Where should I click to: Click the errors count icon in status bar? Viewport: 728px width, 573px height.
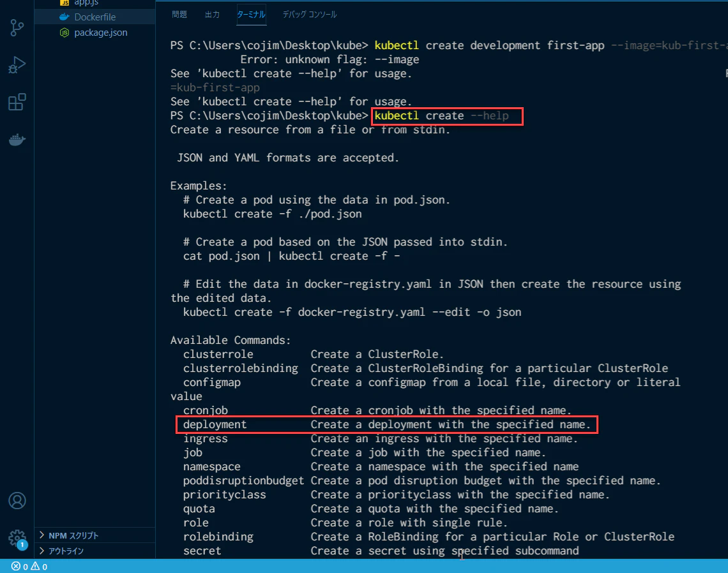tap(16, 566)
